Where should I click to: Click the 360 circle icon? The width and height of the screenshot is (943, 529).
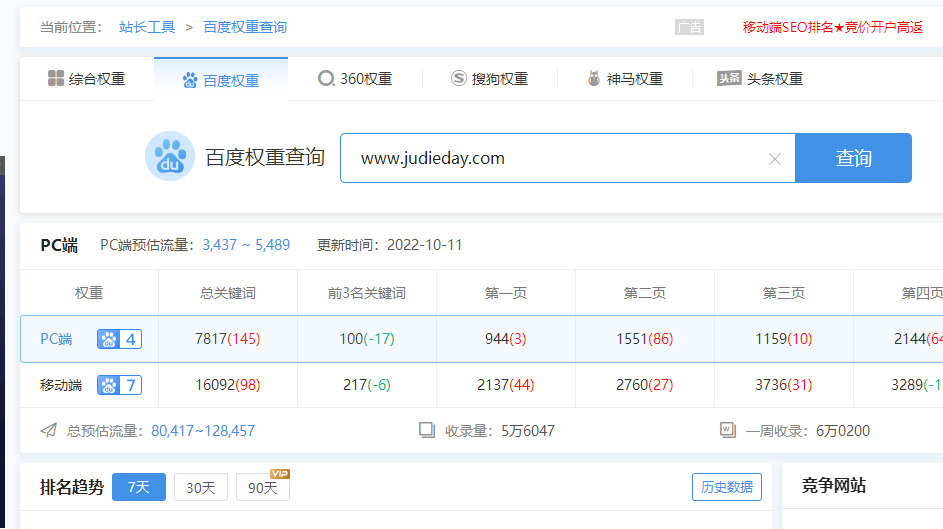(326, 79)
